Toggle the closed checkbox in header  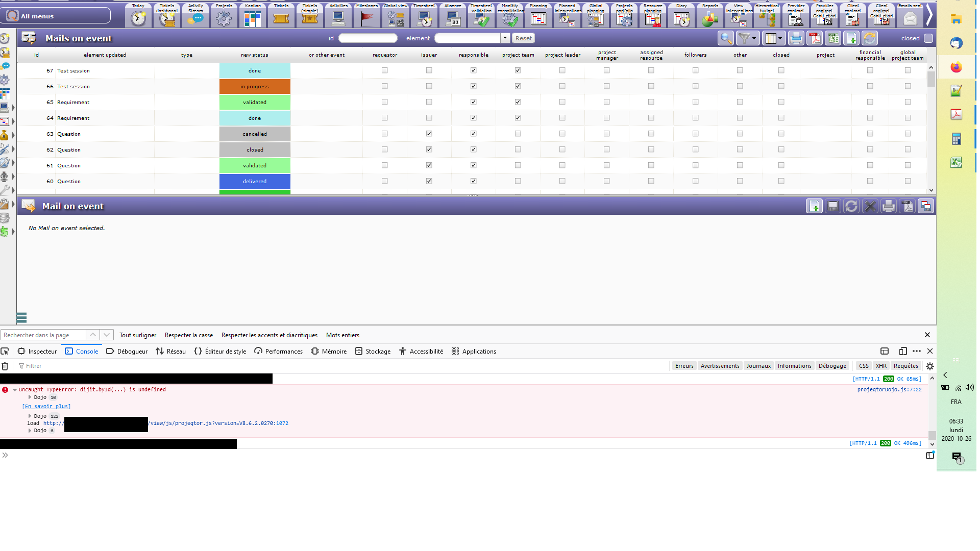click(x=928, y=38)
